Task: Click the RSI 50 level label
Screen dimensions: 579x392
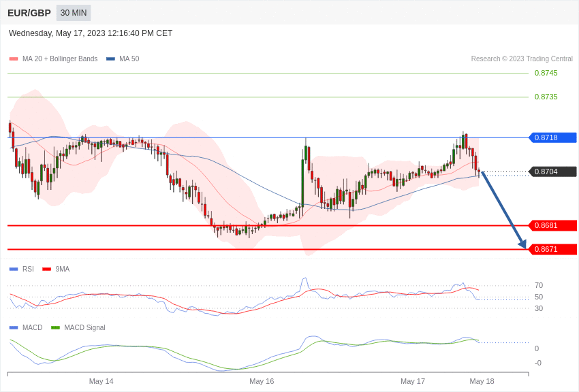Action: point(539,297)
